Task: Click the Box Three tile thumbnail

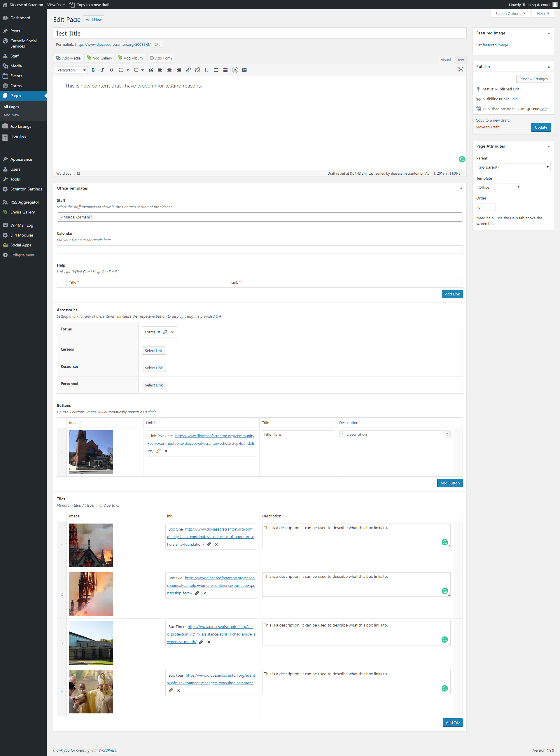Action: [91, 643]
